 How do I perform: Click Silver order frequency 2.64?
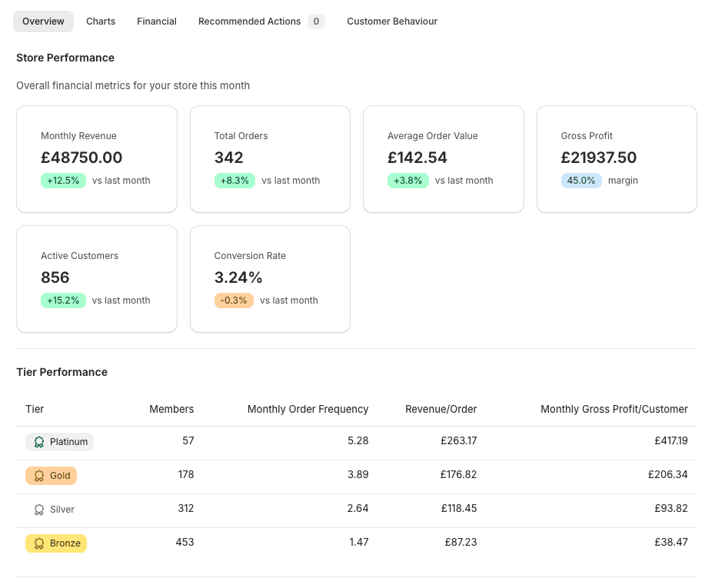click(358, 508)
